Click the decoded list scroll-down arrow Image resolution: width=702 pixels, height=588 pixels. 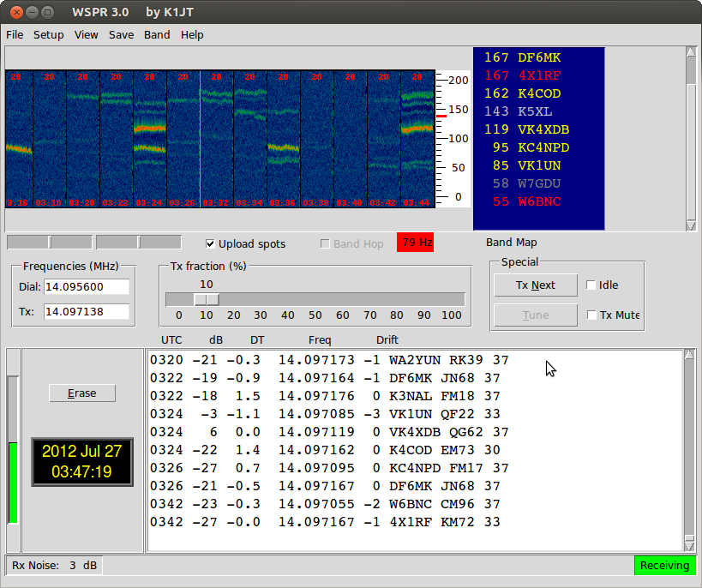689,545
